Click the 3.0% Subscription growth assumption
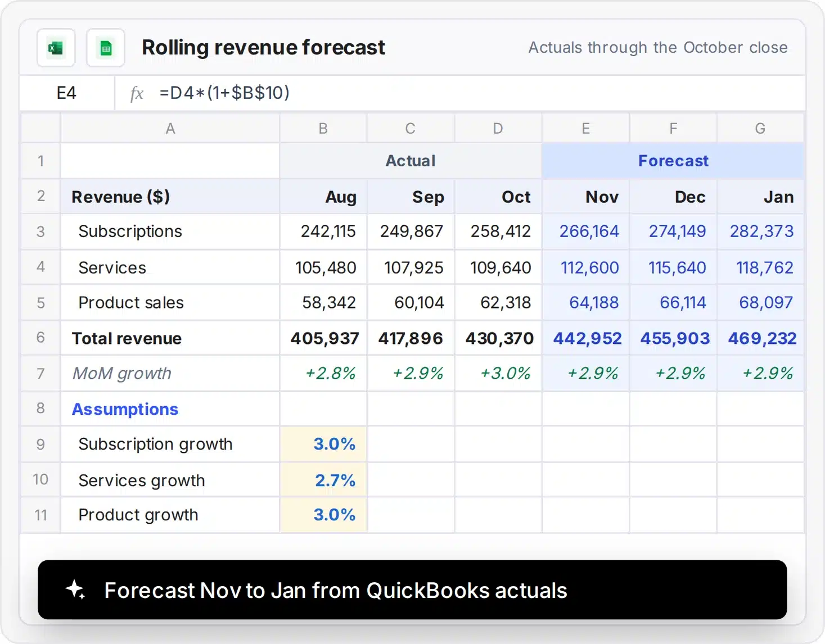This screenshot has width=825, height=644. point(323,444)
